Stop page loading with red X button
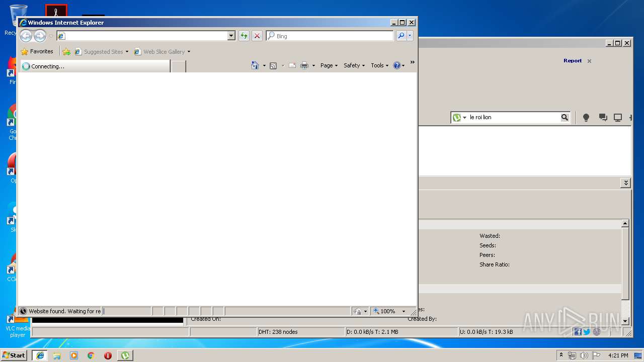This screenshot has height=362, width=644. coord(257,36)
